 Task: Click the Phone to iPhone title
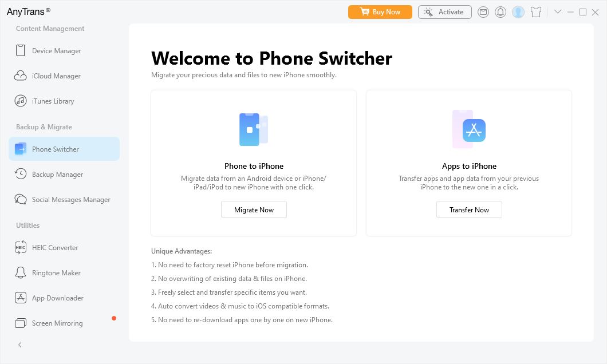tap(254, 166)
